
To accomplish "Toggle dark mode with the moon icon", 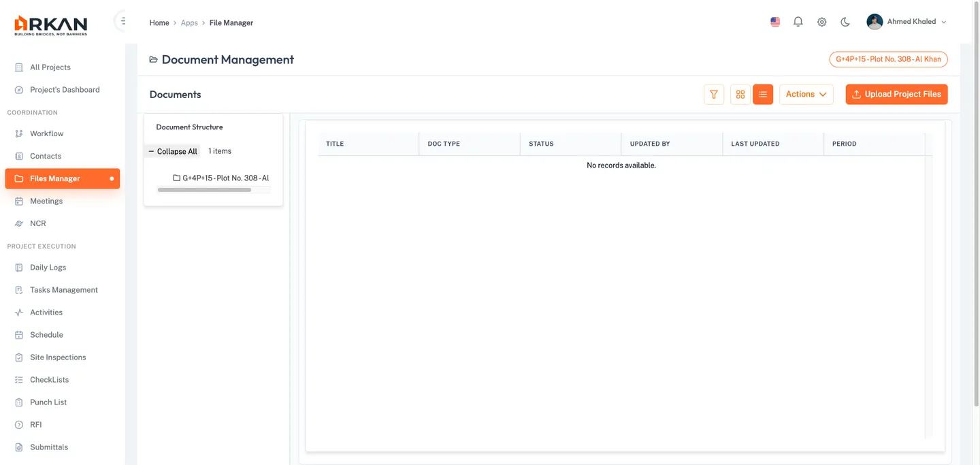I will point(845,21).
